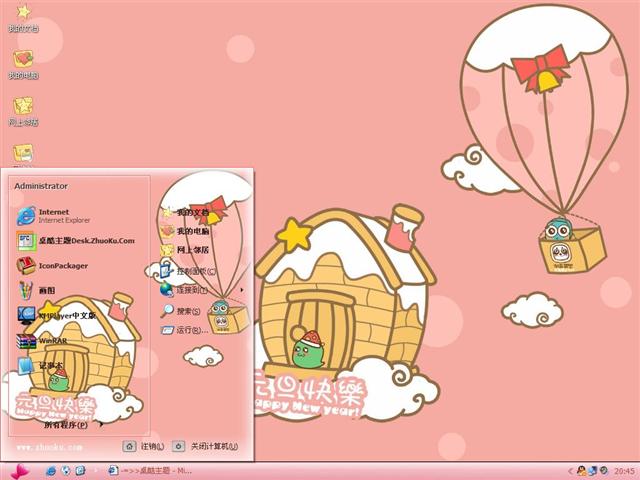Open QQ penguin tray icon

click(581, 471)
